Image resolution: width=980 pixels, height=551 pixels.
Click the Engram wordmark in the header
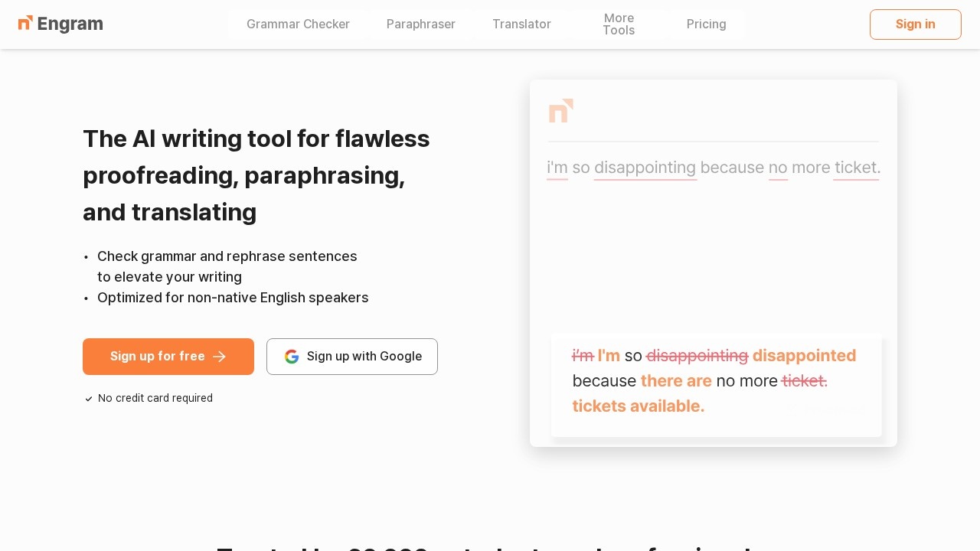pos(70,24)
